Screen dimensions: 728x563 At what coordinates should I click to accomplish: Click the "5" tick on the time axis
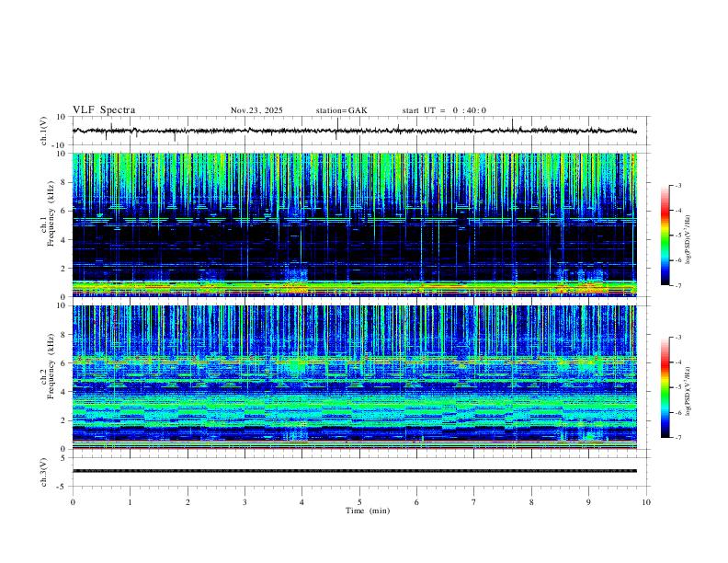click(x=359, y=502)
